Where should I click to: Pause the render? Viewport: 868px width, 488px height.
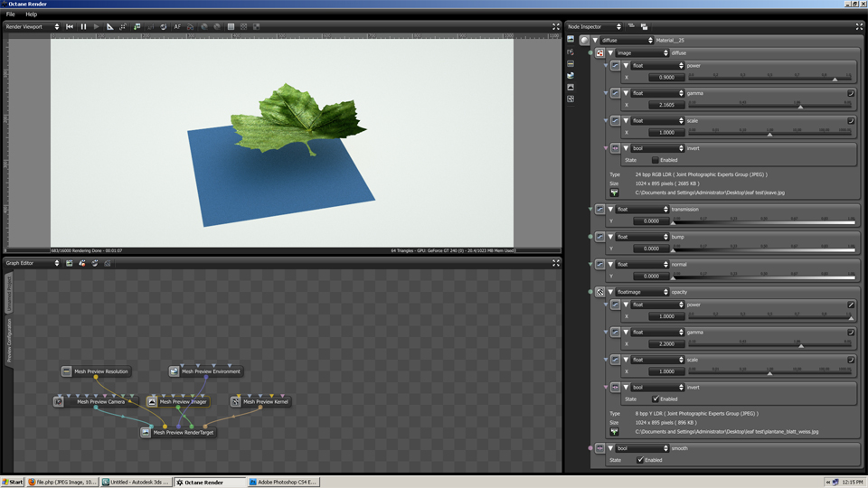tap(83, 26)
